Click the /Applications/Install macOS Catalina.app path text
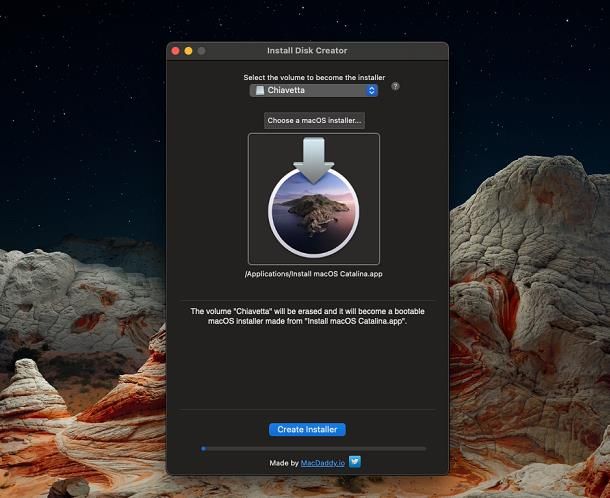 (314, 274)
